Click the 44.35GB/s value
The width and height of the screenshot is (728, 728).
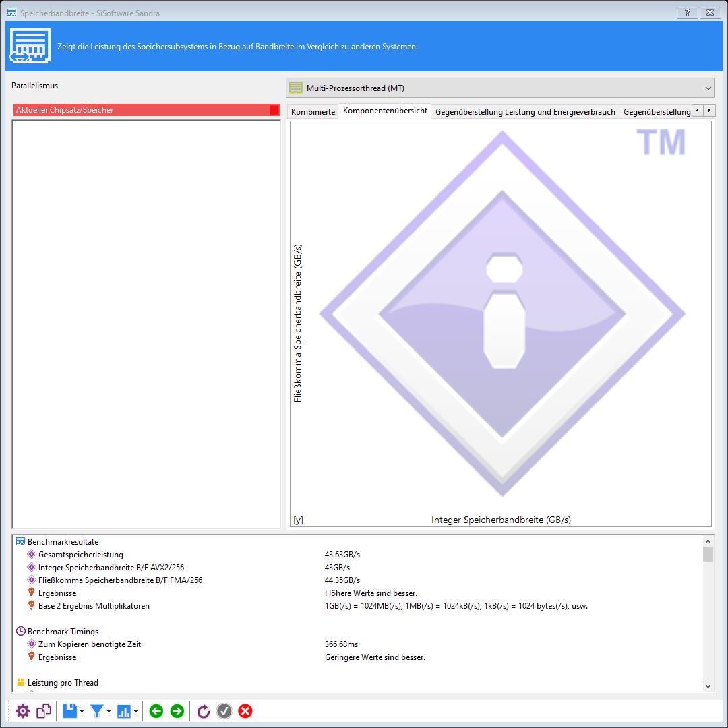342,580
